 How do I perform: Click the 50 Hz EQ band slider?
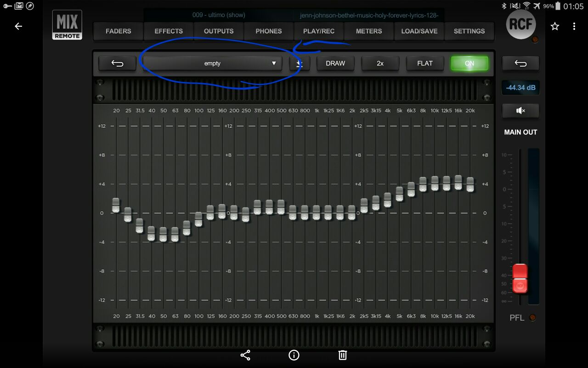(163, 234)
